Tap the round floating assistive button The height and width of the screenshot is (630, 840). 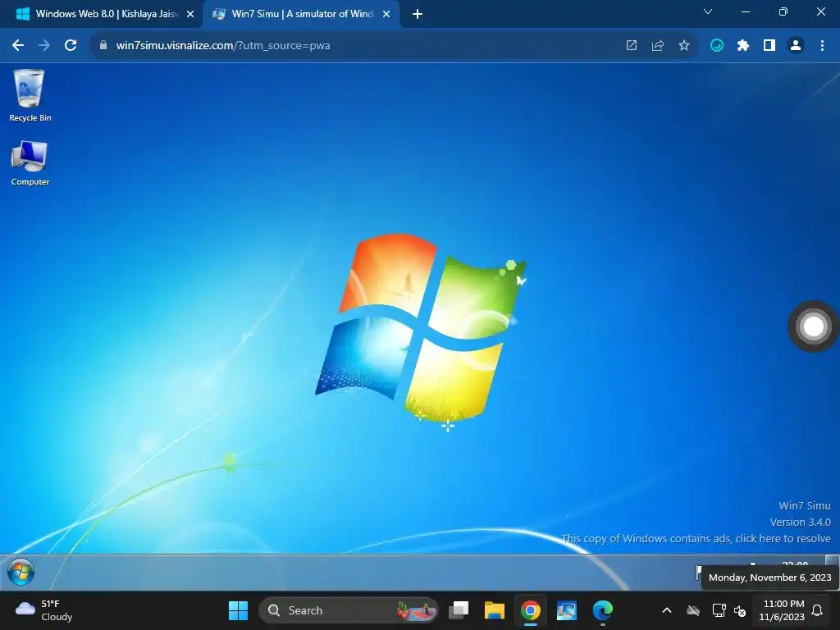coord(813,326)
